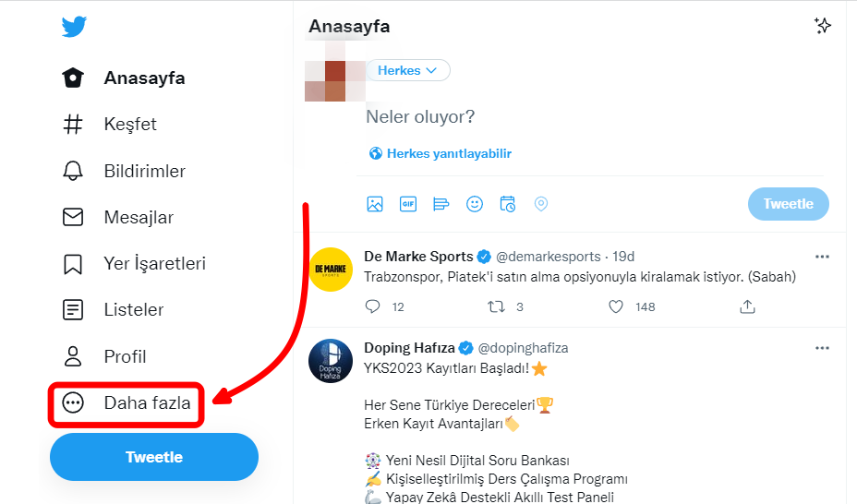Insert a GIF into the tweet
This screenshot has width=857, height=504.
(407, 204)
